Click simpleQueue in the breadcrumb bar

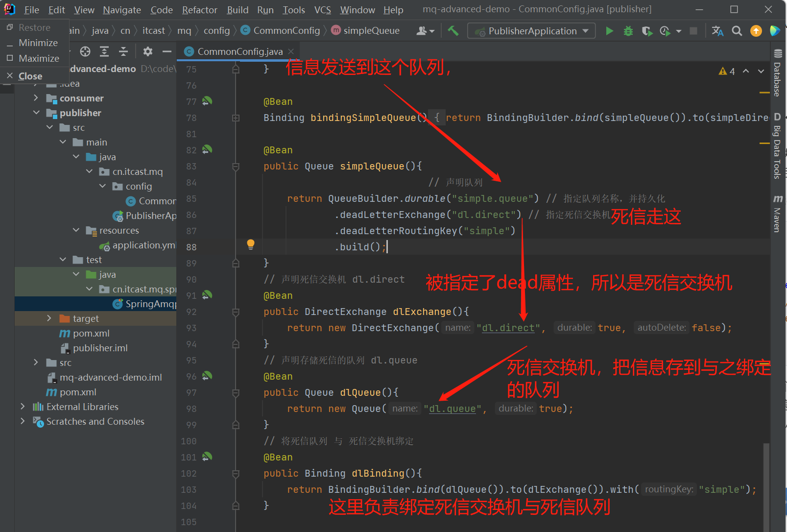point(365,30)
